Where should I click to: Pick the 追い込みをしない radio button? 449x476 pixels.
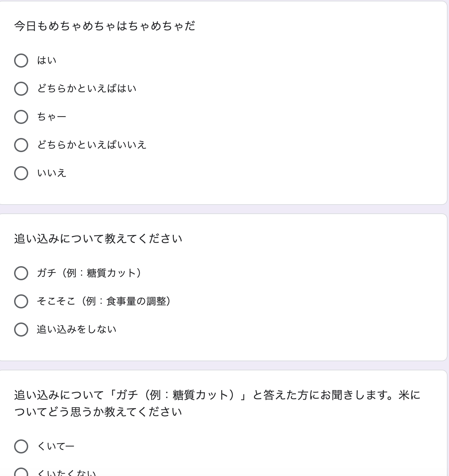point(21,330)
